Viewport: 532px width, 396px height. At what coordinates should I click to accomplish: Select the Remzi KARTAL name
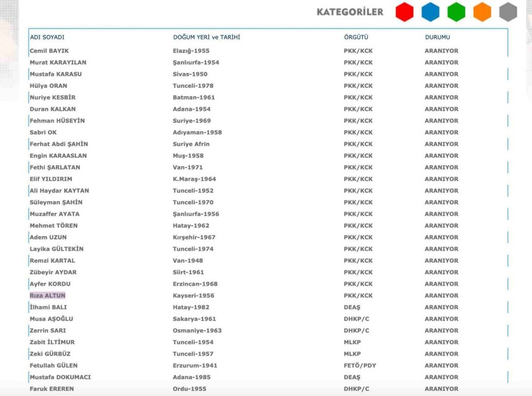click(x=52, y=260)
